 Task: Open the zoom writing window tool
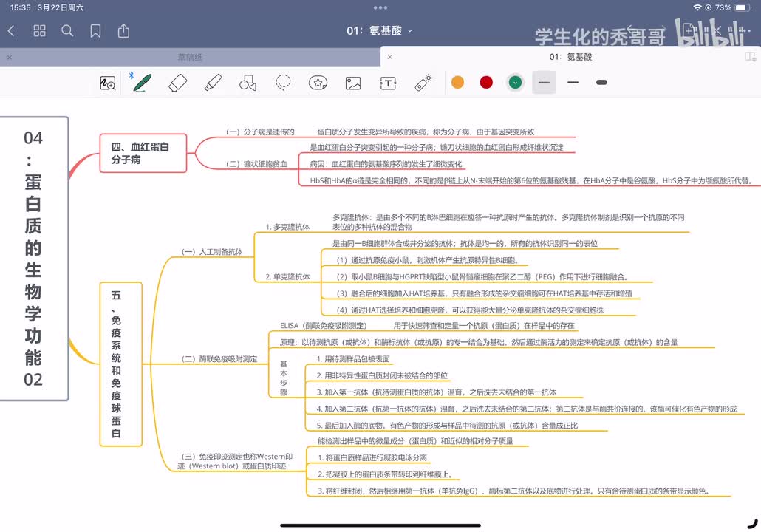(x=108, y=83)
